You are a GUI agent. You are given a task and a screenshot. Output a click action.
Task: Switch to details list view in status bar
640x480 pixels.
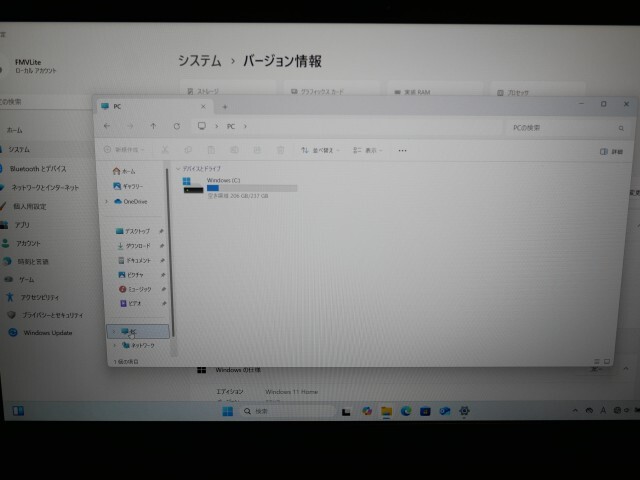point(597,362)
